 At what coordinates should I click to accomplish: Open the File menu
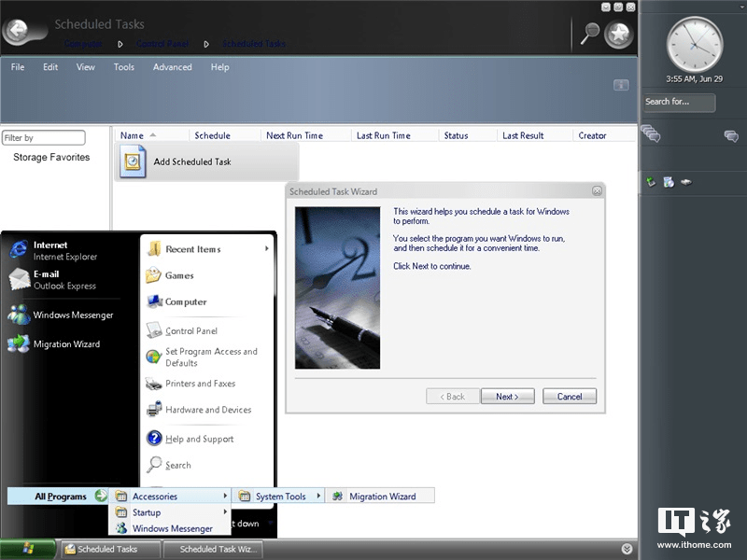(17, 66)
